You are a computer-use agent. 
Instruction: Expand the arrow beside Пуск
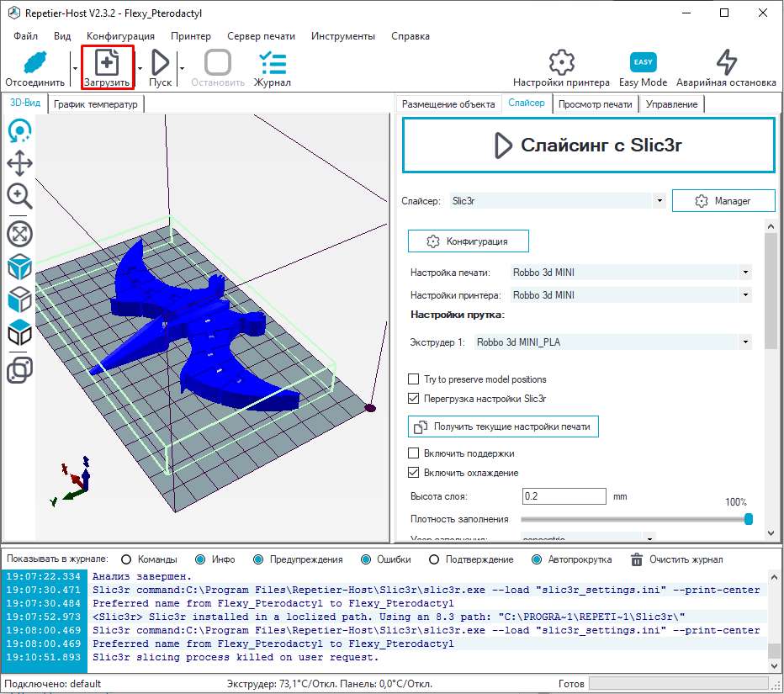click(182, 68)
